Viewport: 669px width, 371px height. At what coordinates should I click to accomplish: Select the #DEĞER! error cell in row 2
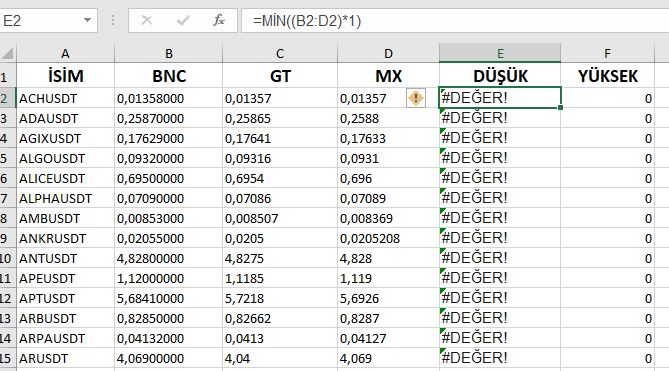tap(500, 98)
